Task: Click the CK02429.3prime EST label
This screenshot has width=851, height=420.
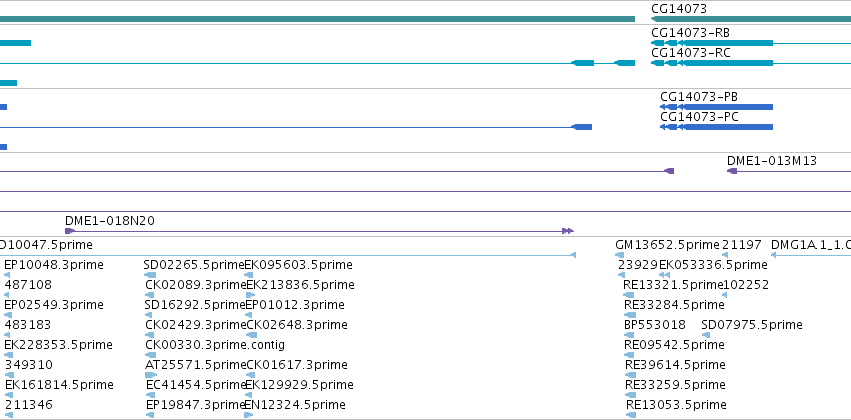Action: tap(196, 324)
